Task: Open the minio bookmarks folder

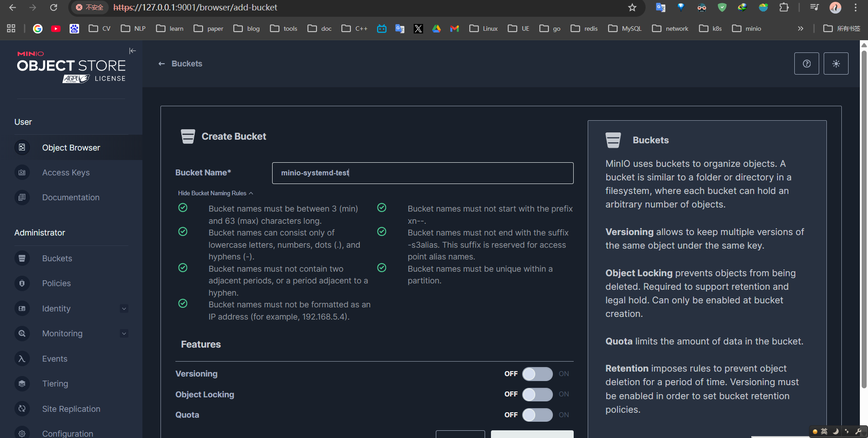Action: (x=747, y=28)
